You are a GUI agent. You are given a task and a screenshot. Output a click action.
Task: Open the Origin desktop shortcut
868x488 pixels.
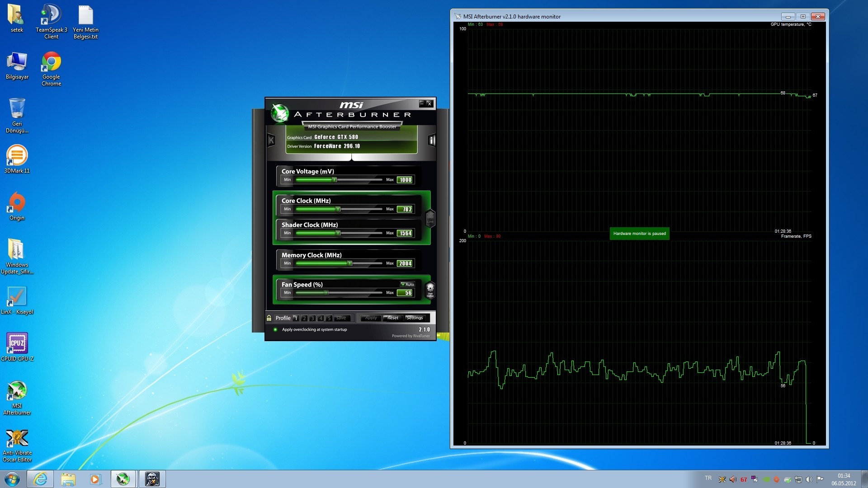[17, 206]
